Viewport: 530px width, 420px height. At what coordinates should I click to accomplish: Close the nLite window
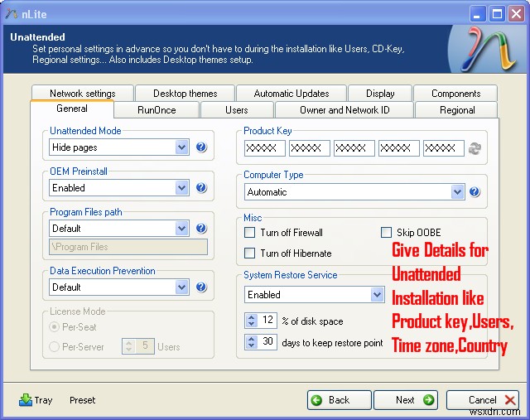point(516,14)
